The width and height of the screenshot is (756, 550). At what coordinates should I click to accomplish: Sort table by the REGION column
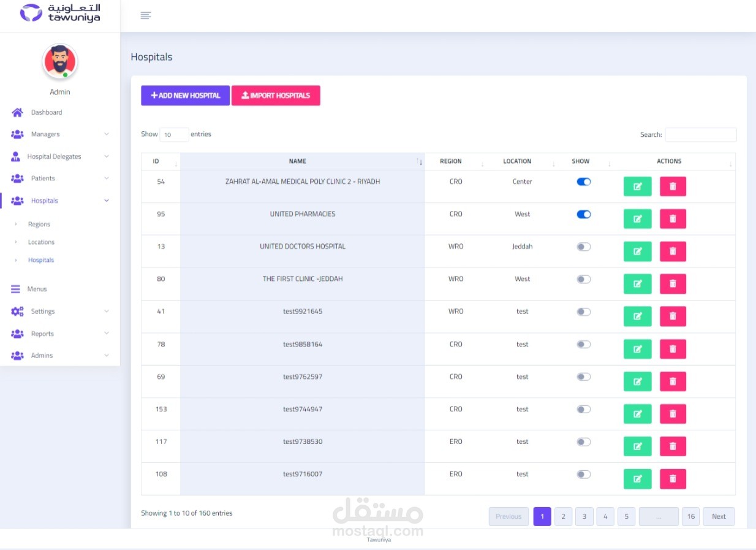point(455,161)
